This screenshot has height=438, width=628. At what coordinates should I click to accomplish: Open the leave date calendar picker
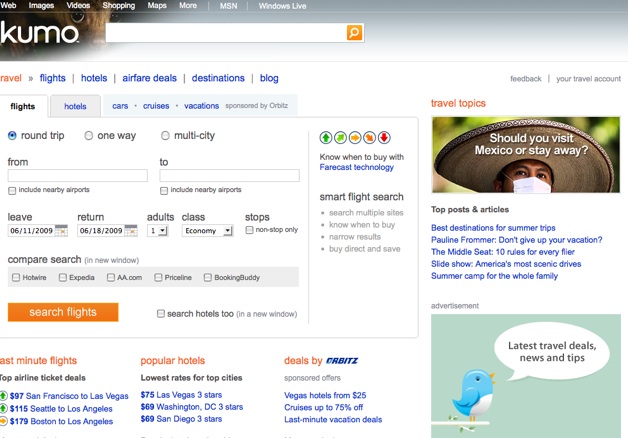[61, 230]
